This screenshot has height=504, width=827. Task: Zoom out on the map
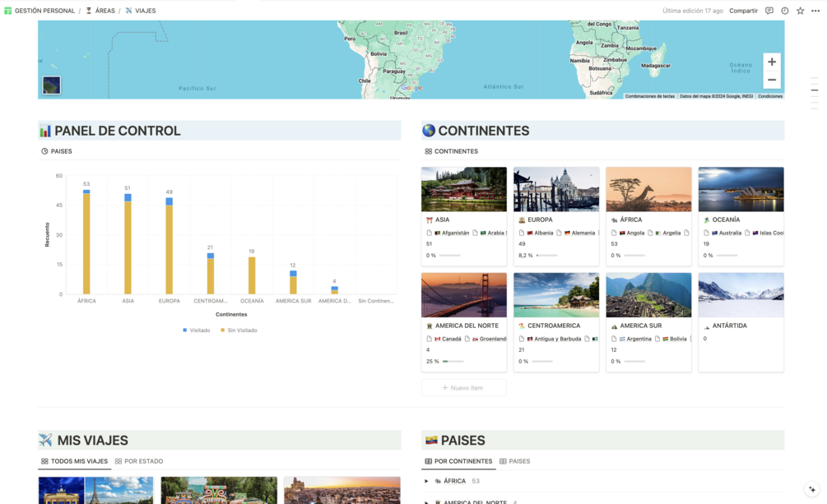pyautogui.click(x=772, y=80)
